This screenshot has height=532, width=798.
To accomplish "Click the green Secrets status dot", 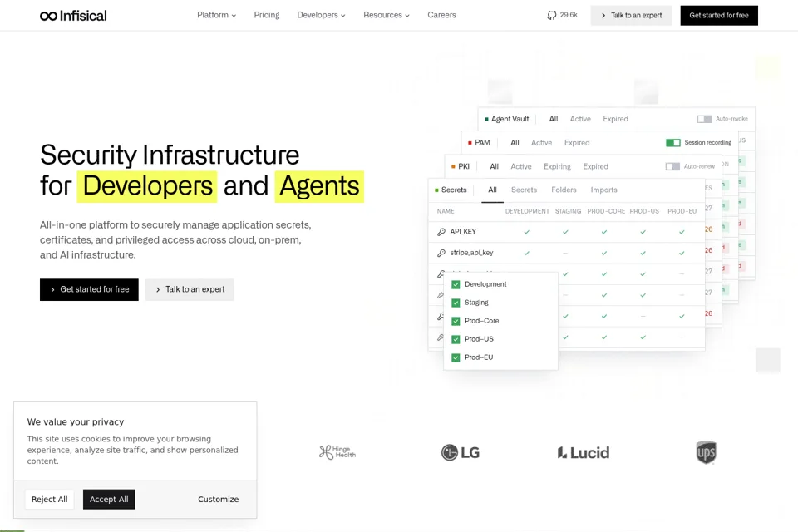I will [x=436, y=190].
